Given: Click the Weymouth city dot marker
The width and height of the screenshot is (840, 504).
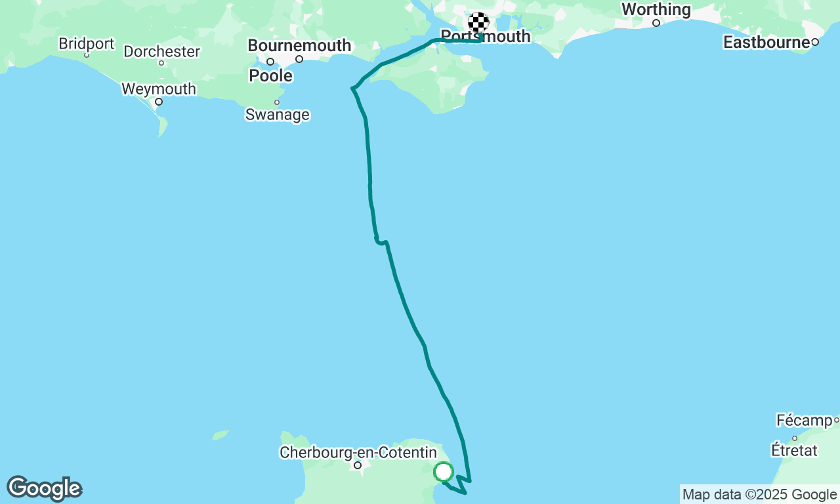Looking at the screenshot, I should tap(158, 102).
